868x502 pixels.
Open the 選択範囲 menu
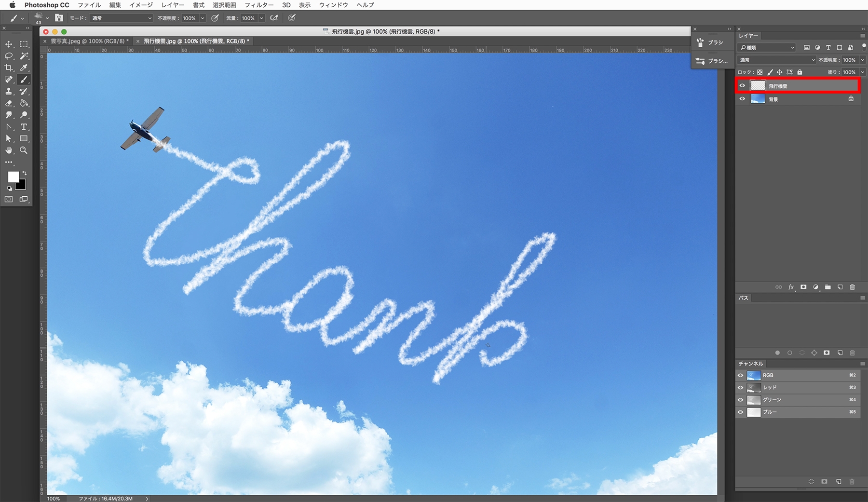[x=224, y=5]
